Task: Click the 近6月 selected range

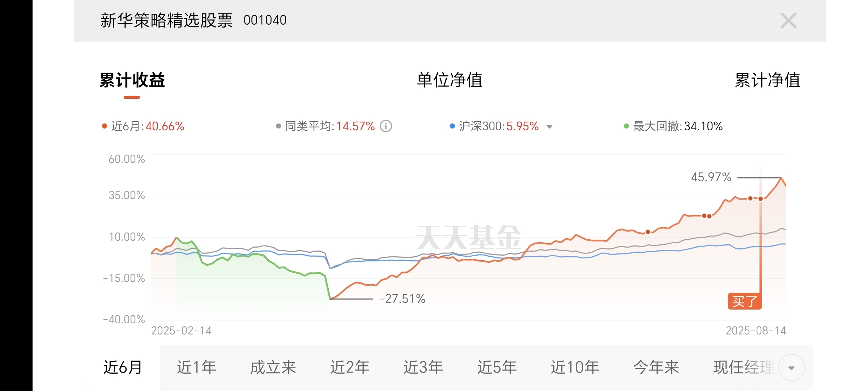Action: click(x=123, y=367)
